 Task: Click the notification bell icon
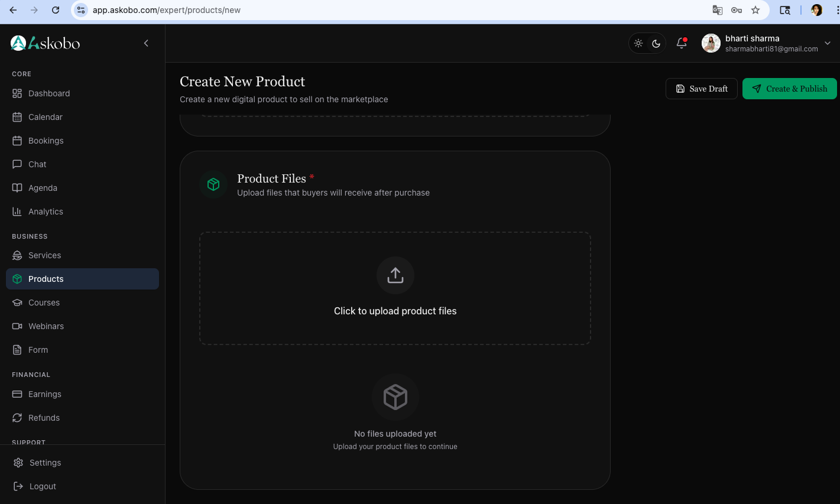681,43
